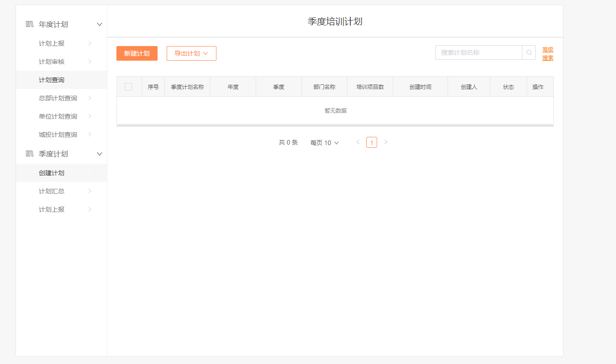Click the 培训项目数 column header
This screenshot has height=364, width=616.
tap(370, 87)
